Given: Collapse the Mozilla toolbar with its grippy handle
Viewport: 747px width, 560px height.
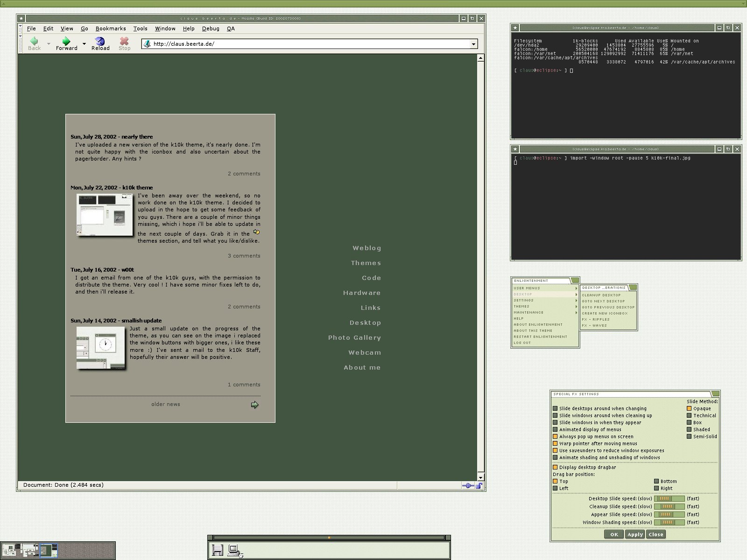Looking at the screenshot, I should point(20,44).
